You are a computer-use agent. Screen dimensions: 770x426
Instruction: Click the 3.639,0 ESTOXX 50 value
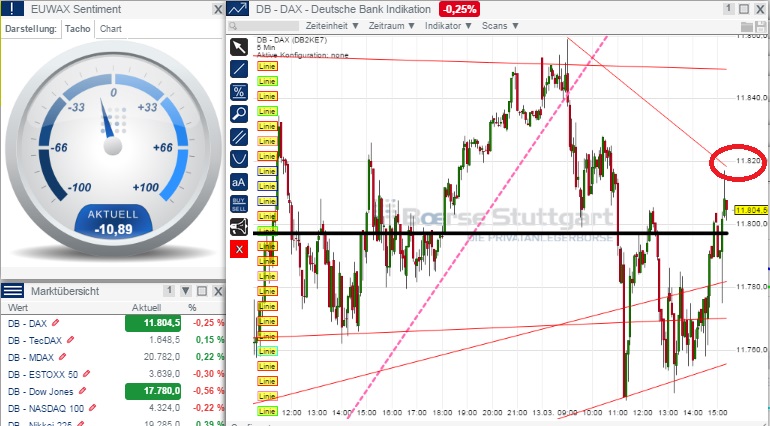(164, 374)
